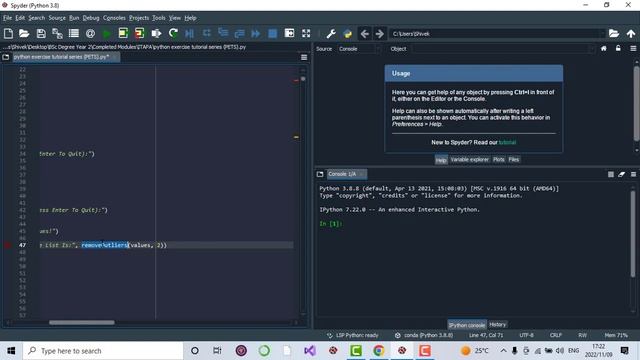Execute current debug line step icon
Viewport: 640px width, 360px height.
(x=207, y=33)
